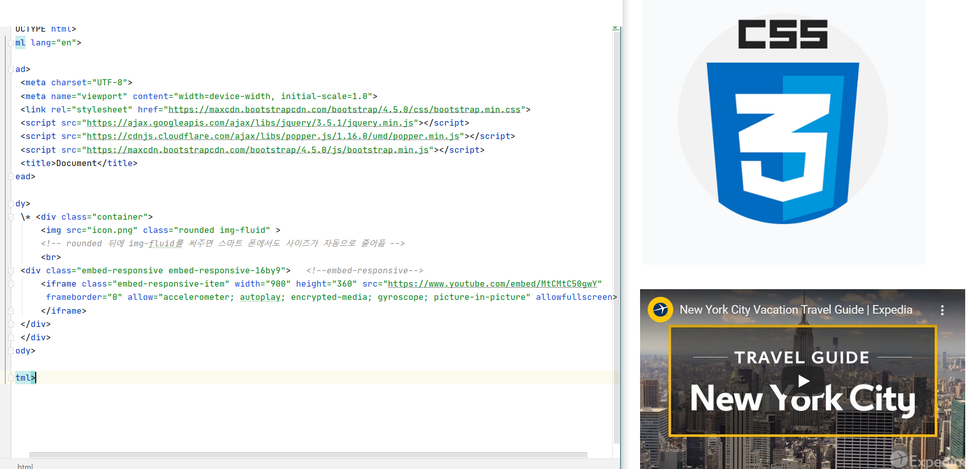The width and height of the screenshot is (980, 469).
Task: Collapse the div container block fold
Action: tap(11, 218)
